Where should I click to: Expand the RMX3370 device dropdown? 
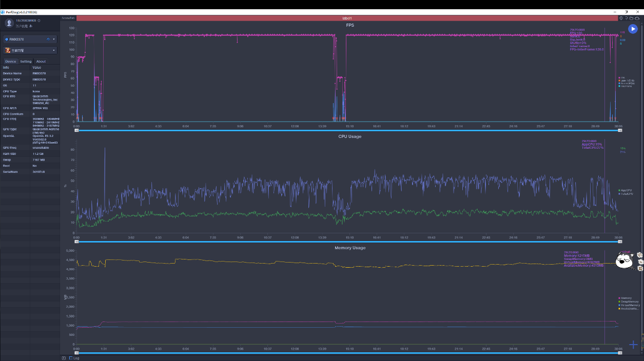54,39
